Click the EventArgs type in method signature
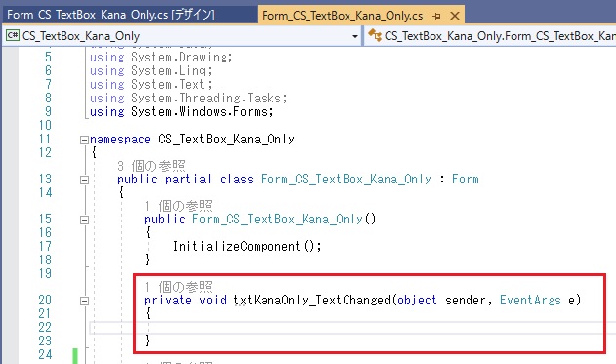The image size is (616, 364). point(530,301)
